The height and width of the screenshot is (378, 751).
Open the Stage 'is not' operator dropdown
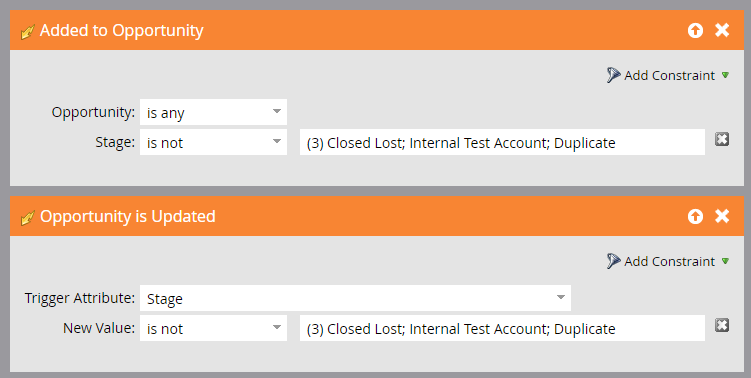(x=213, y=142)
